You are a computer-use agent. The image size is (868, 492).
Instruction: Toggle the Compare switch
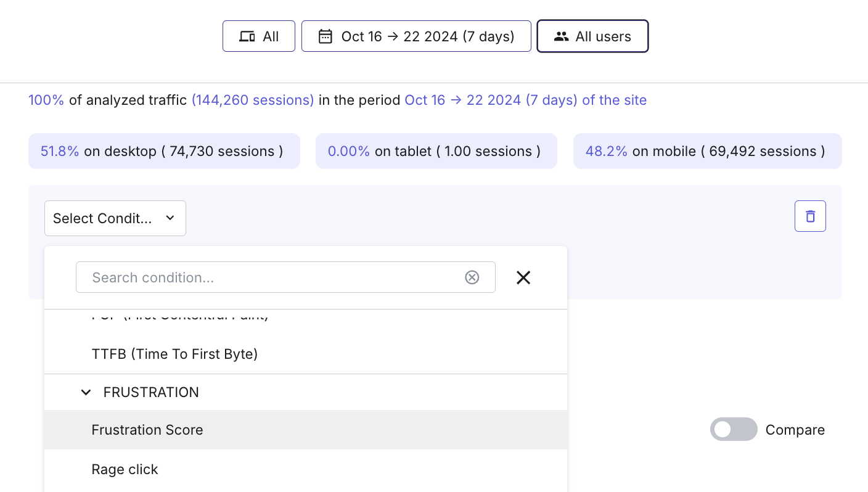tap(734, 430)
